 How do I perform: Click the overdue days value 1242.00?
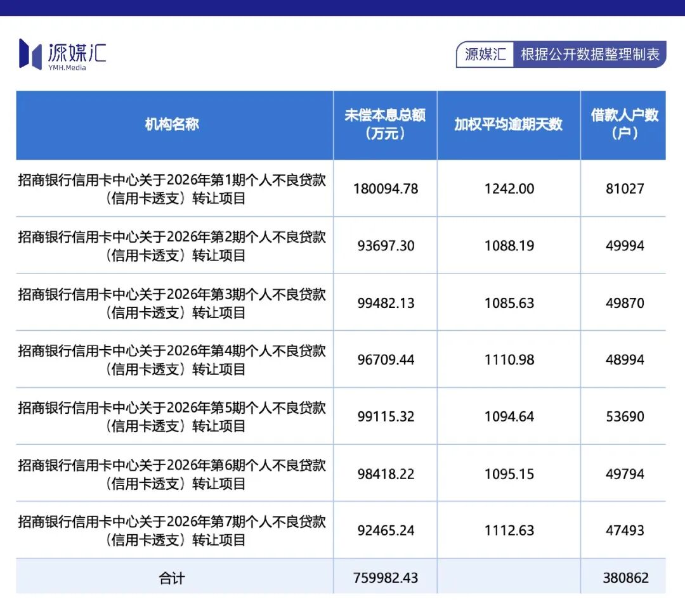(x=509, y=189)
